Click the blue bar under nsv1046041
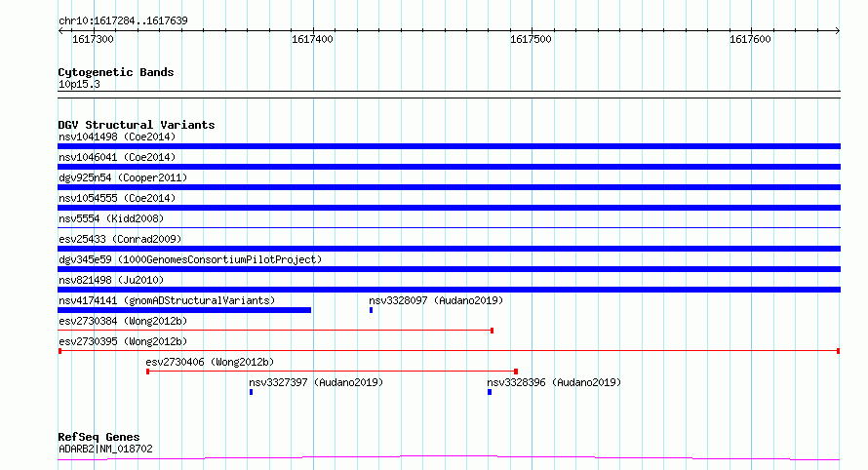This screenshot has width=868, height=470. pyautogui.click(x=449, y=167)
